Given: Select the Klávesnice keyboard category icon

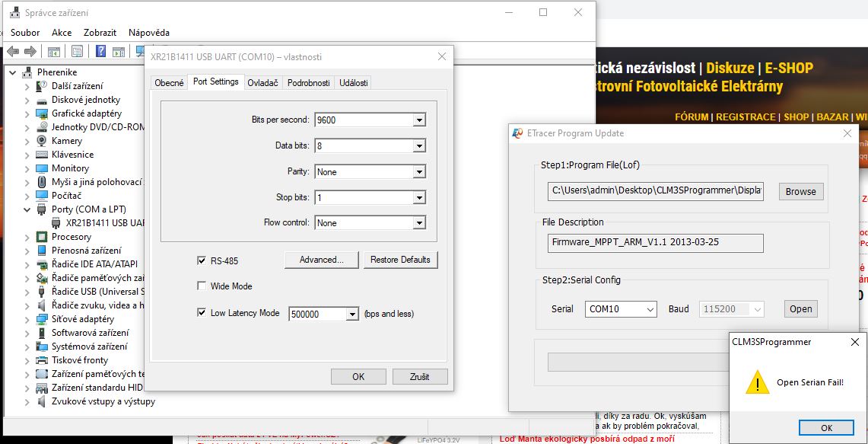Looking at the screenshot, I should (42, 155).
